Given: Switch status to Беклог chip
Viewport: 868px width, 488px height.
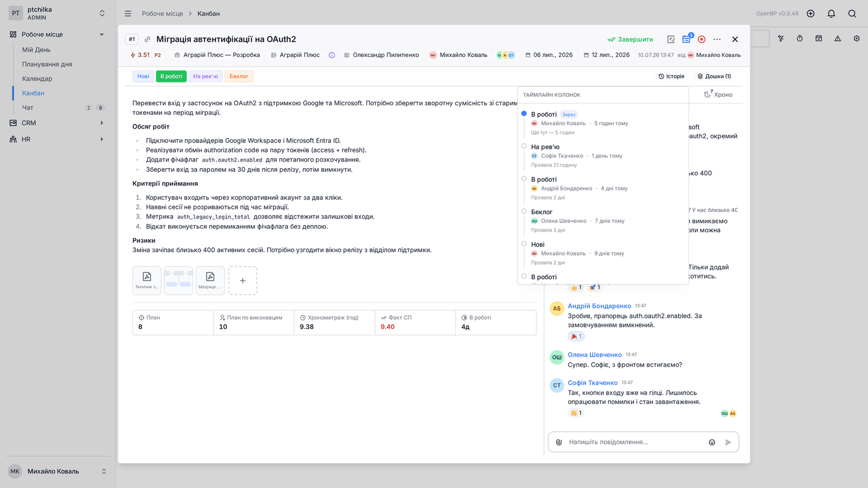Looking at the screenshot, I should [239, 76].
